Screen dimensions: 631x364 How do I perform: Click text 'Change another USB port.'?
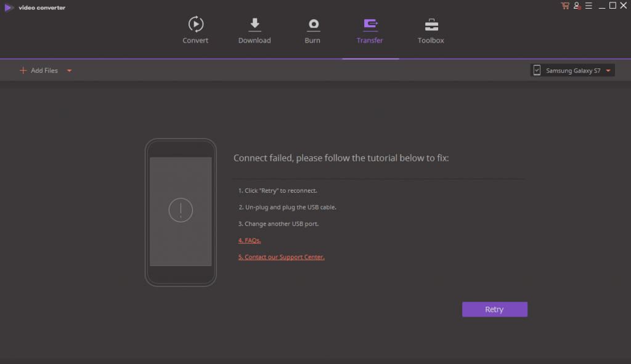282,224
